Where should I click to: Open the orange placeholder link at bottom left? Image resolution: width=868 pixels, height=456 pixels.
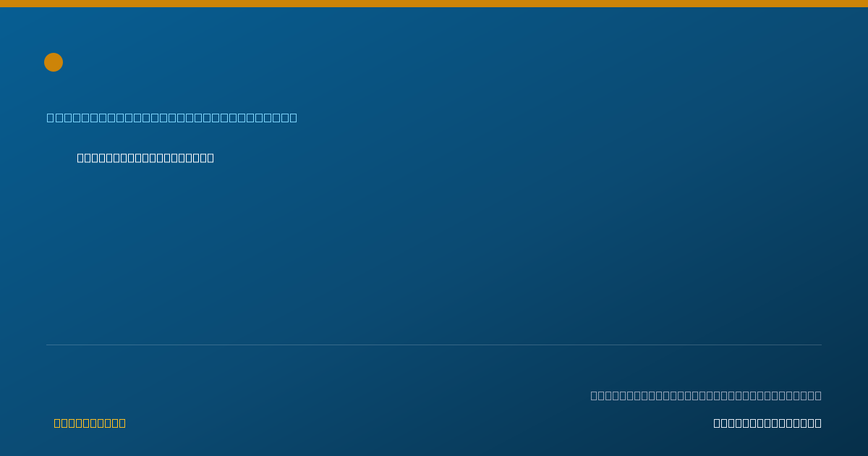[90, 423]
